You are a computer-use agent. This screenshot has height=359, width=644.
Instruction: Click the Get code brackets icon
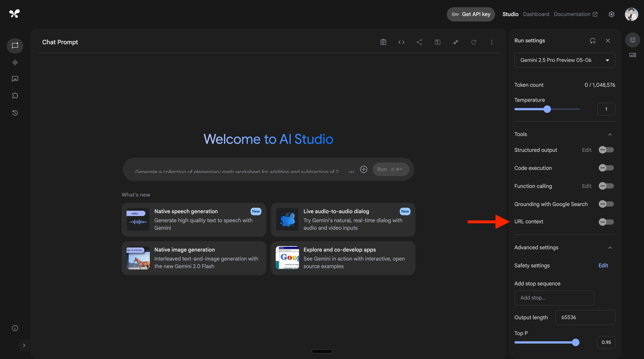coord(401,42)
